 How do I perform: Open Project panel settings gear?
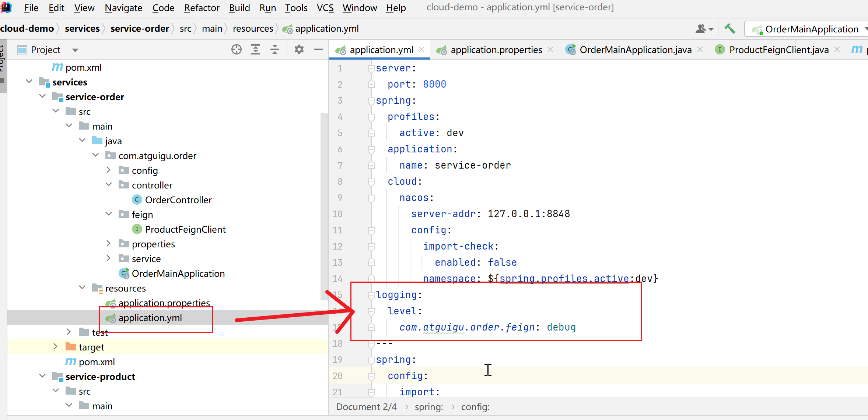(299, 49)
